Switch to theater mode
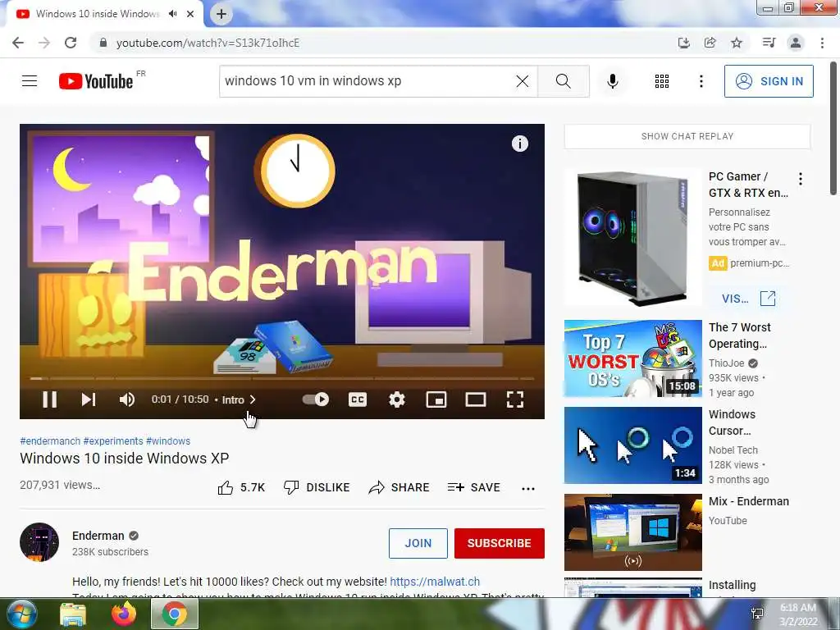The height and width of the screenshot is (630, 840). click(475, 399)
